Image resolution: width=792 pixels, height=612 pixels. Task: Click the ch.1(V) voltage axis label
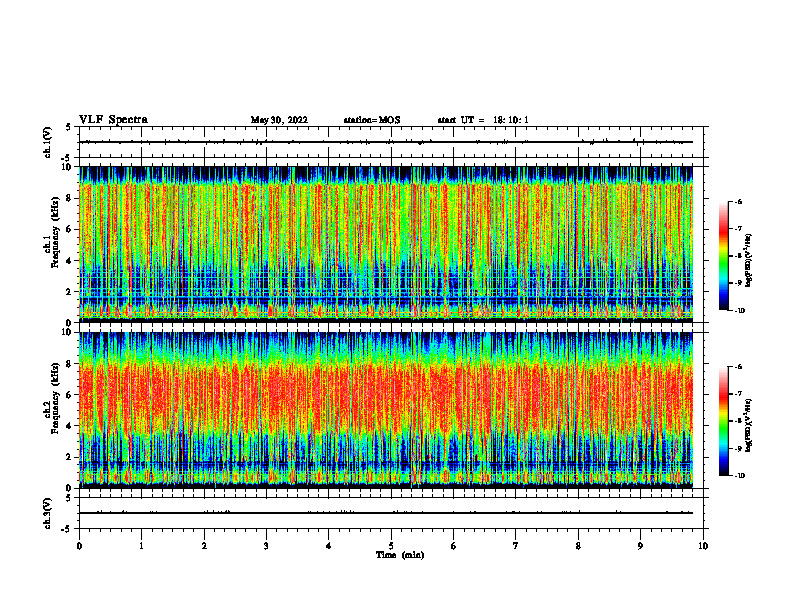47,142
